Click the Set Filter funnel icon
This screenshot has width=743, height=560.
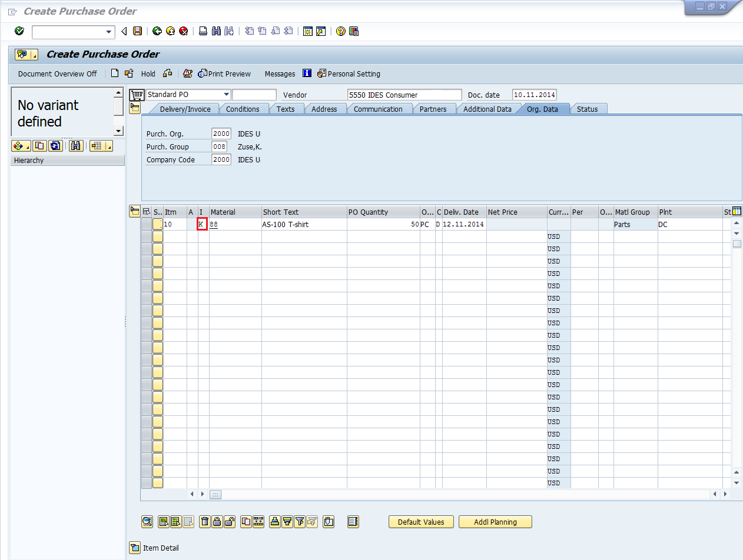click(300, 521)
